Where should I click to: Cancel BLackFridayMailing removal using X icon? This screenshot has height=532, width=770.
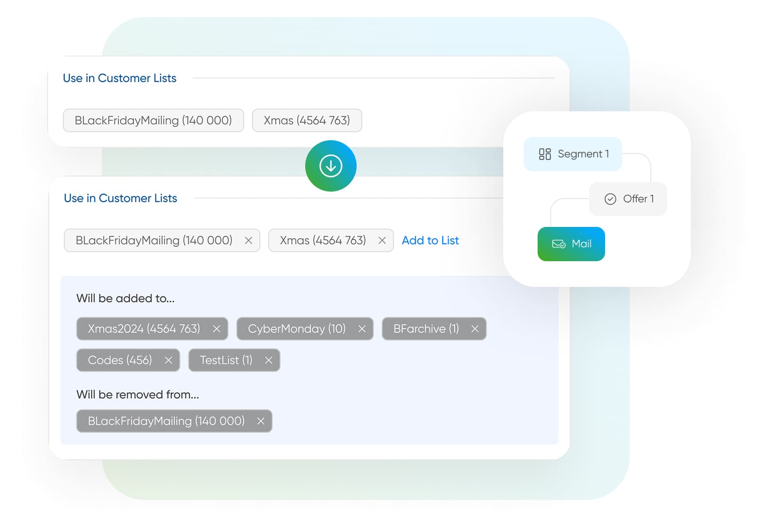261,421
